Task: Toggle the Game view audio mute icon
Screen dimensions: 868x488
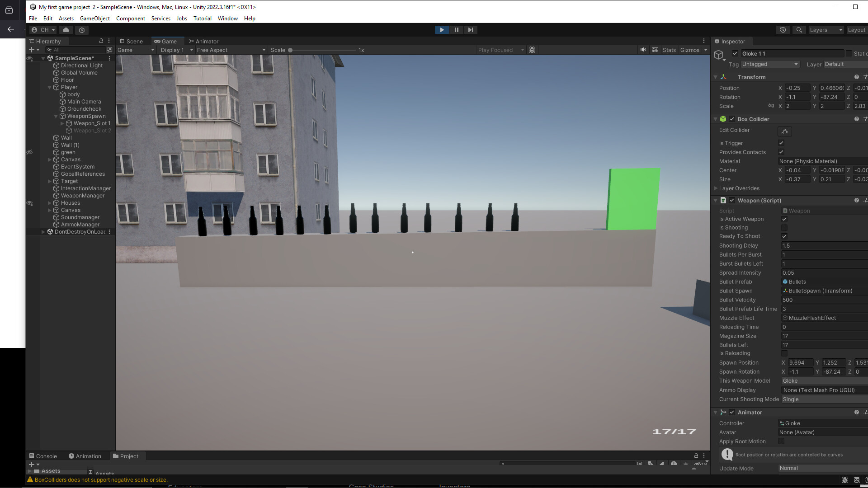Action: [643, 50]
